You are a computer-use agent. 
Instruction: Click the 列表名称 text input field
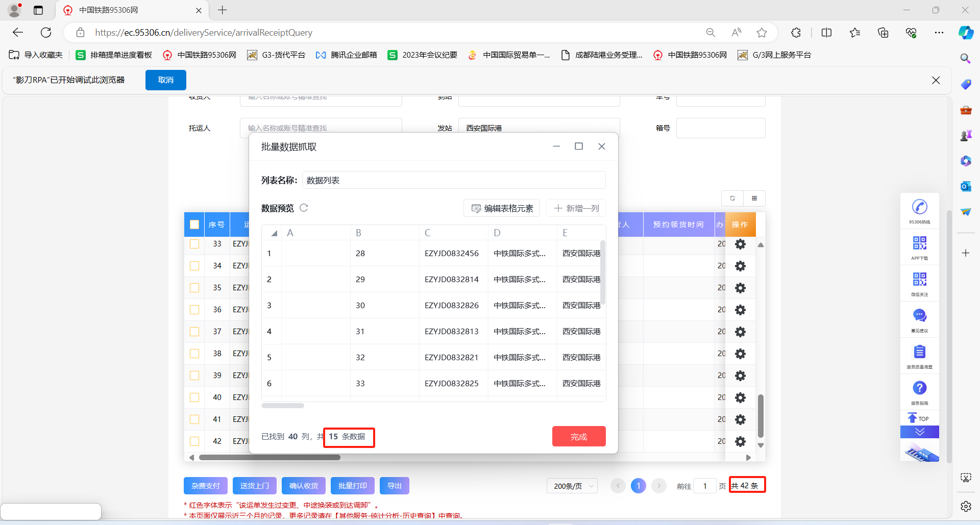pyautogui.click(x=453, y=180)
